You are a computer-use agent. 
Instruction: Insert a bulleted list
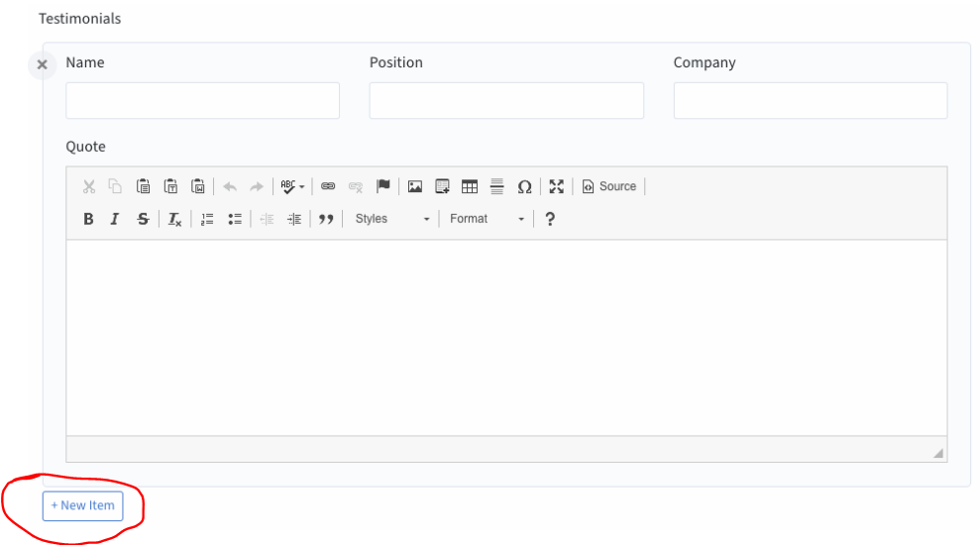pyautogui.click(x=235, y=219)
